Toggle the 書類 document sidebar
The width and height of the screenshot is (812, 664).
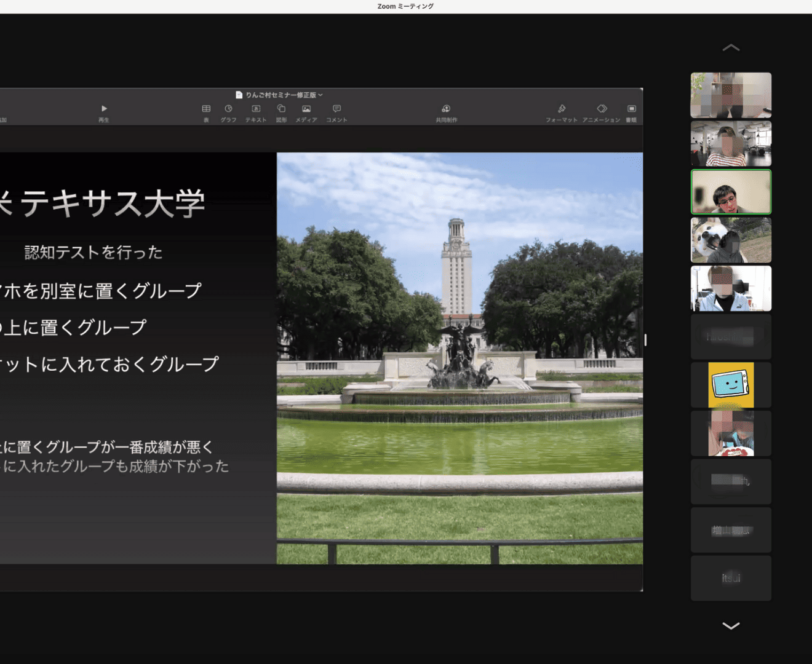pyautogui.click(x=631, y=111)
